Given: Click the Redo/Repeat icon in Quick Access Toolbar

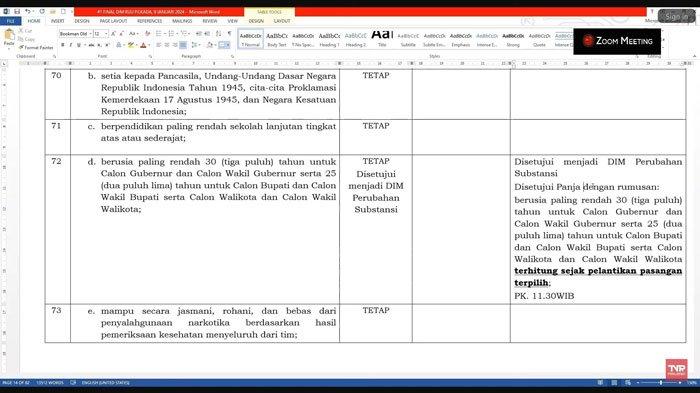Looking at the screenshot, I should pyautogui.click(x=42, y=11).
